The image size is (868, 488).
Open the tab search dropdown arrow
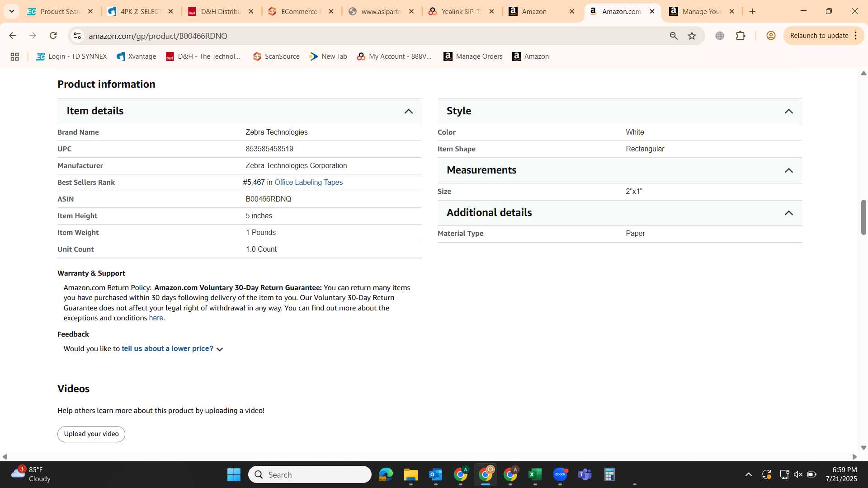[x=12, y=11]
